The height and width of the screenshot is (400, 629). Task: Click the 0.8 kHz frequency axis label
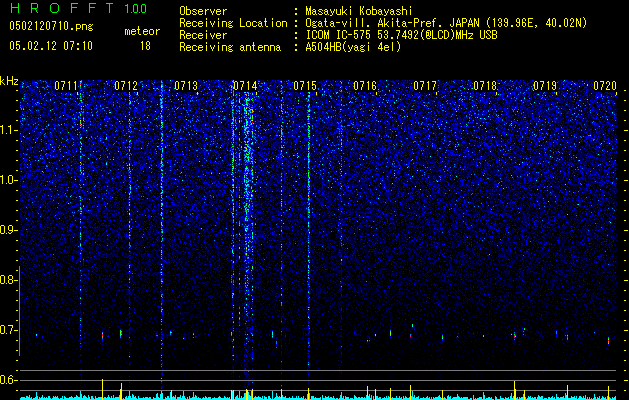[9, 280]
